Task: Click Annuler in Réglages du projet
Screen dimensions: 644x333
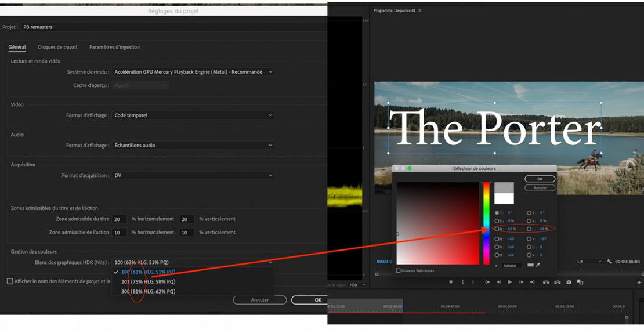Action: pos(259,300)
